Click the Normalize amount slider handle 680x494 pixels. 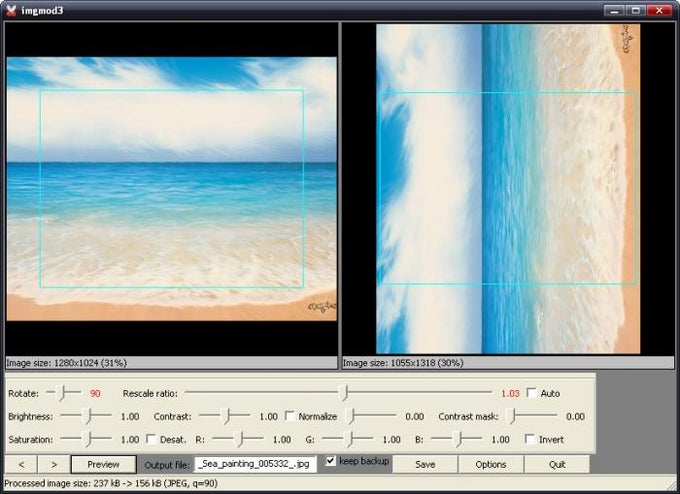[x=352, y=416]
